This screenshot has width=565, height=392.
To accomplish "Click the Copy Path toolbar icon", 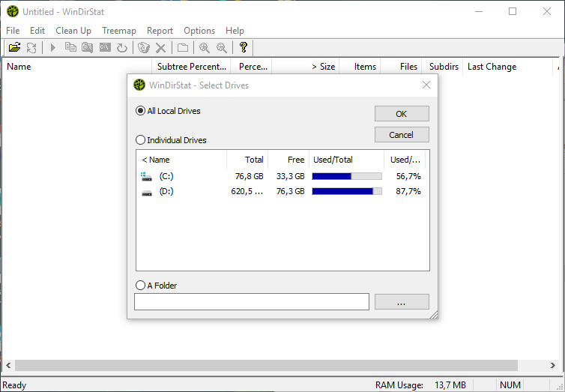I will pos(70,48).
